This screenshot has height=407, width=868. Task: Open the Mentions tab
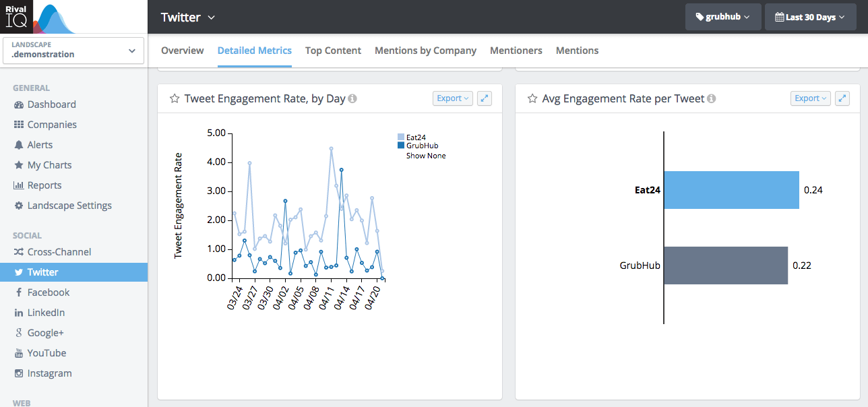click(577, 51)
